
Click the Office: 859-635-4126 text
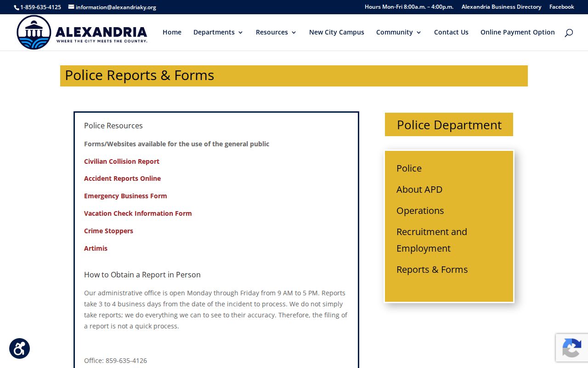(x=115, y=361)
